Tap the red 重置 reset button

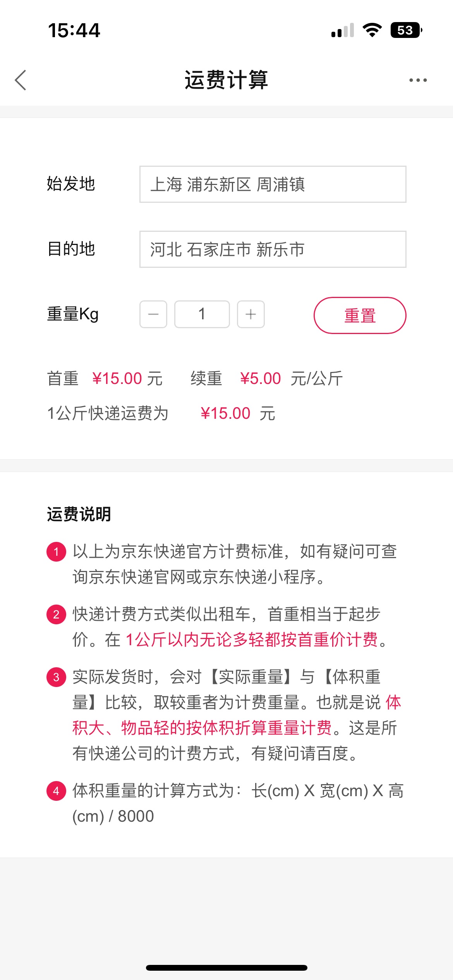[360, 315]
